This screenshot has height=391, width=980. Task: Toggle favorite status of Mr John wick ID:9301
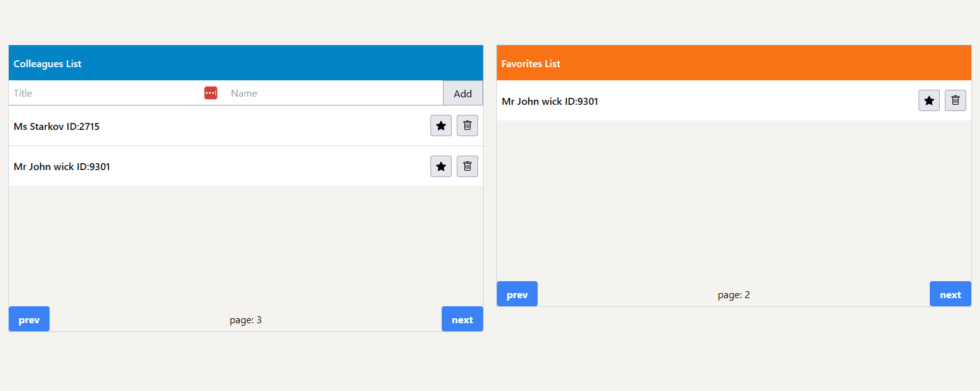pyautogui.click(x=440, y=166)
